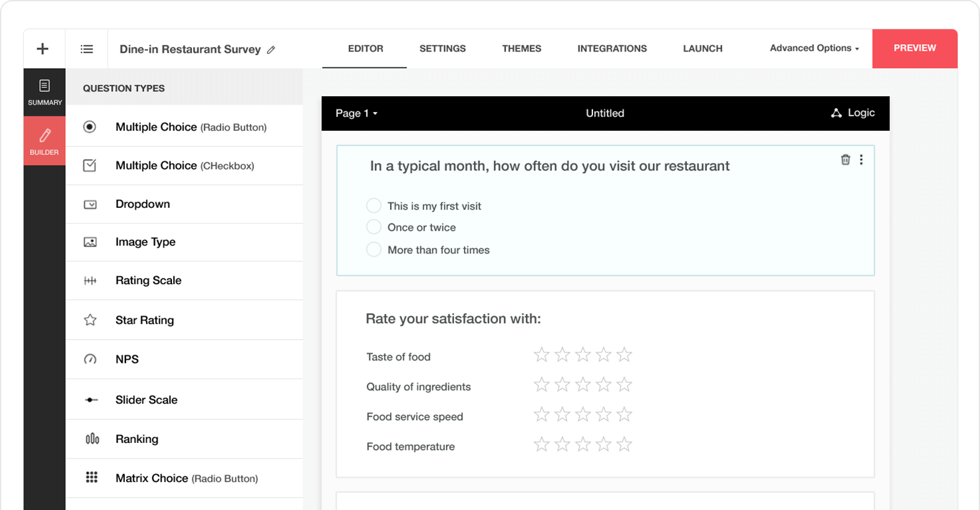
Task: Click the red Preview button
Action: (x=914, y=48)
